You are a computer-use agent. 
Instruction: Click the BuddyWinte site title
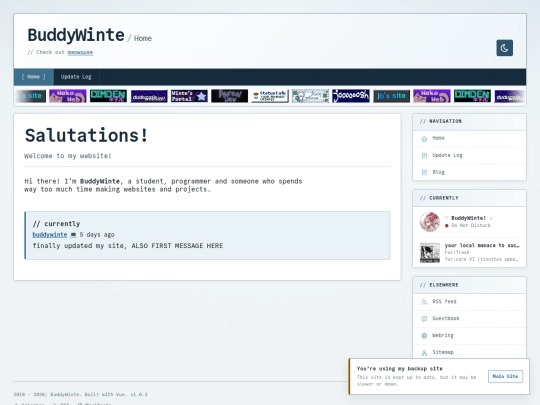coord(76,35)
